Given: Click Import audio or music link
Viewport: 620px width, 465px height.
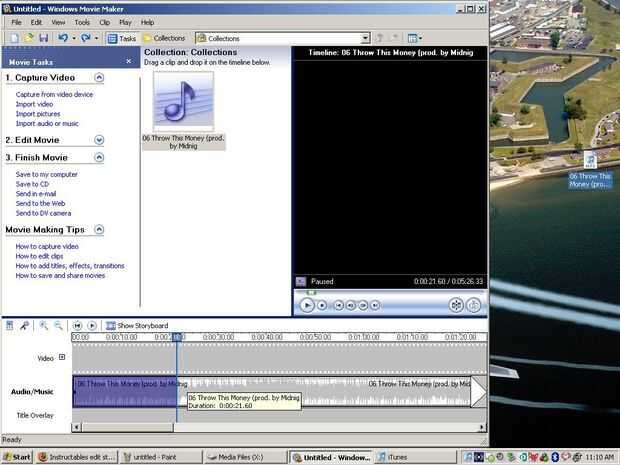Looking at the screenshot, I should (47, 123).
